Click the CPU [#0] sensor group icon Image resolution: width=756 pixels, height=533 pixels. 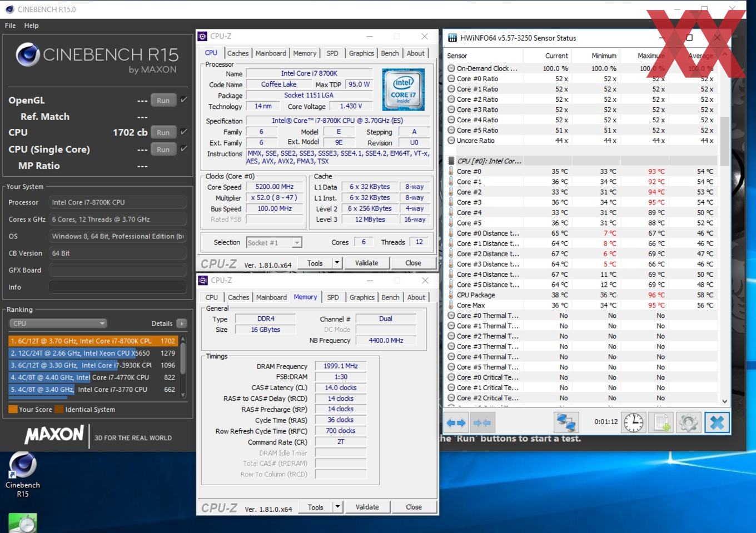(451, 161)
